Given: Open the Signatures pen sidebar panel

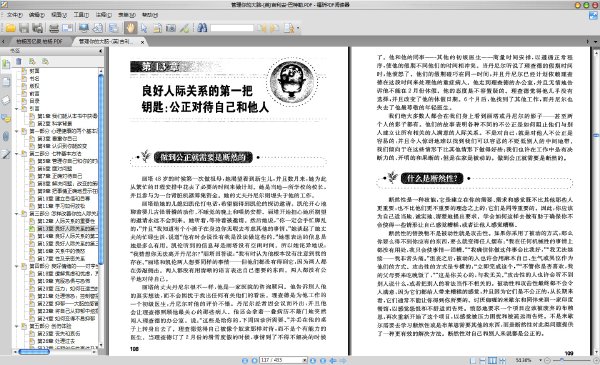Looking at the screenshot, I should point(6,155).
